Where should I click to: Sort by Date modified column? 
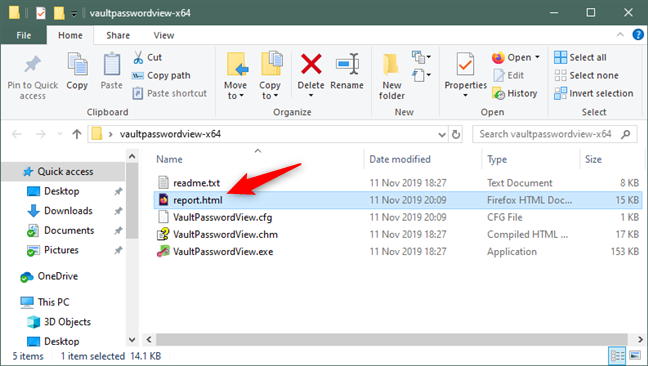[x=400, y=159]
